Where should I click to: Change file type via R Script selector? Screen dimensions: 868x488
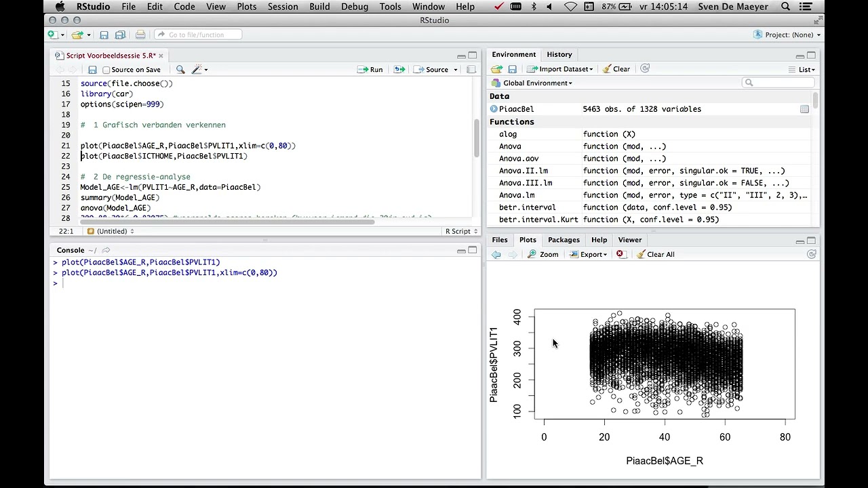click(x=461, y=231)
